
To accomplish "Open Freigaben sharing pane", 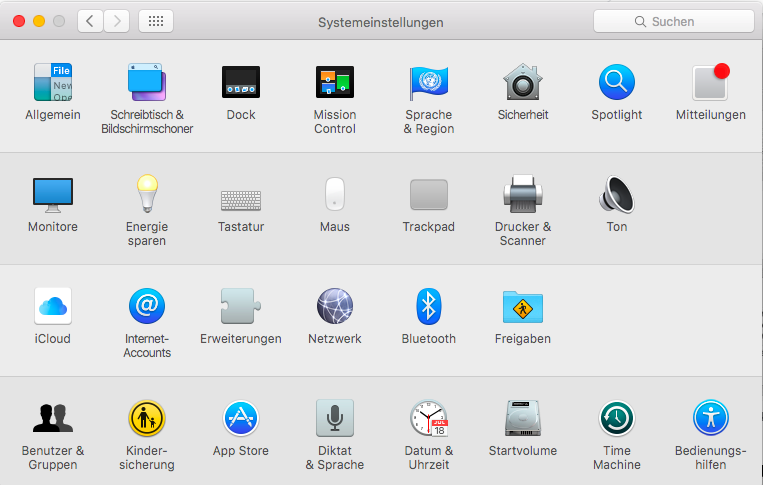I will coord(523,307).
